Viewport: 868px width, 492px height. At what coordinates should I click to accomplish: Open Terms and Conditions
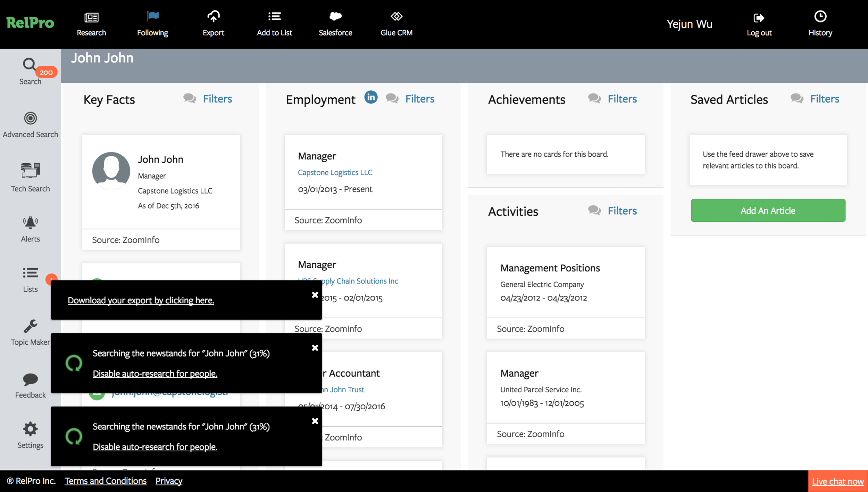point(106,481)
